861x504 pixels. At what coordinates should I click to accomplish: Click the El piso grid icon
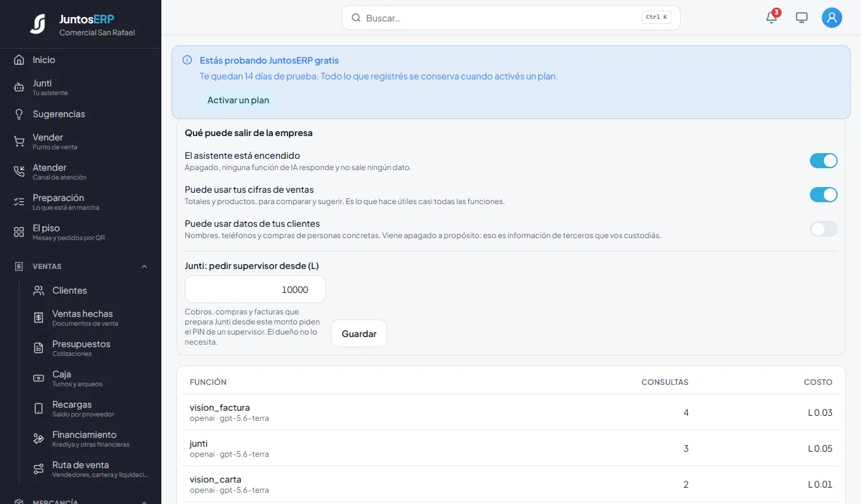pos(19,232)
